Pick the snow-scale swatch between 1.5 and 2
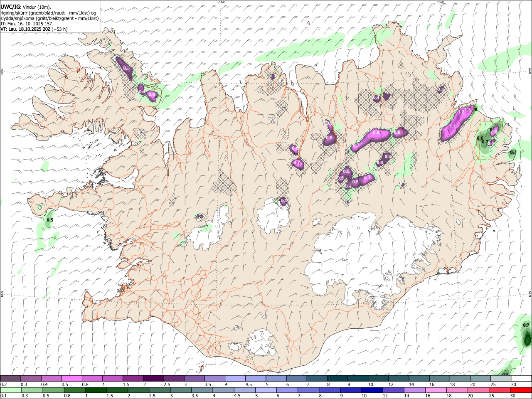This screenshot has height=399, width=532. tap(133, 379)
